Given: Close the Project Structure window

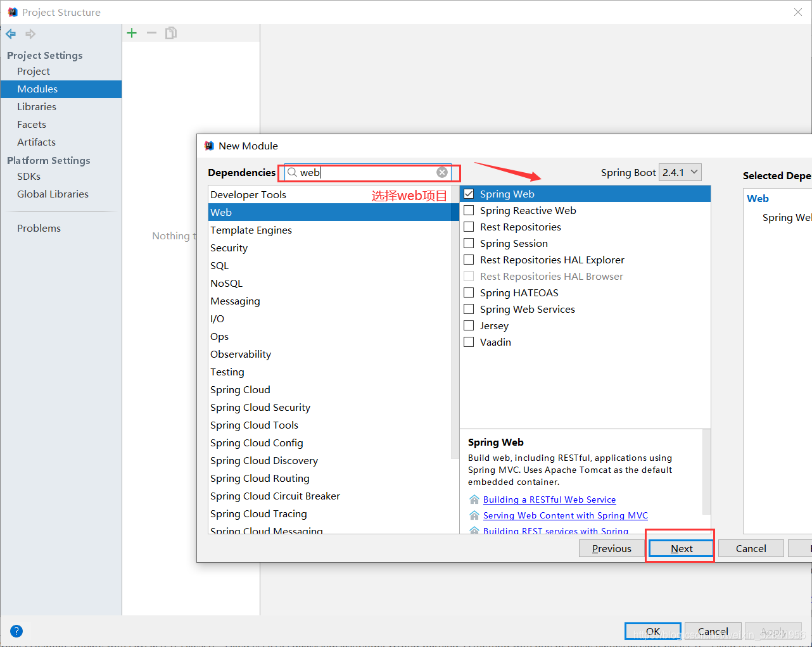Looking at the screenshot, I should click(798, 12).
